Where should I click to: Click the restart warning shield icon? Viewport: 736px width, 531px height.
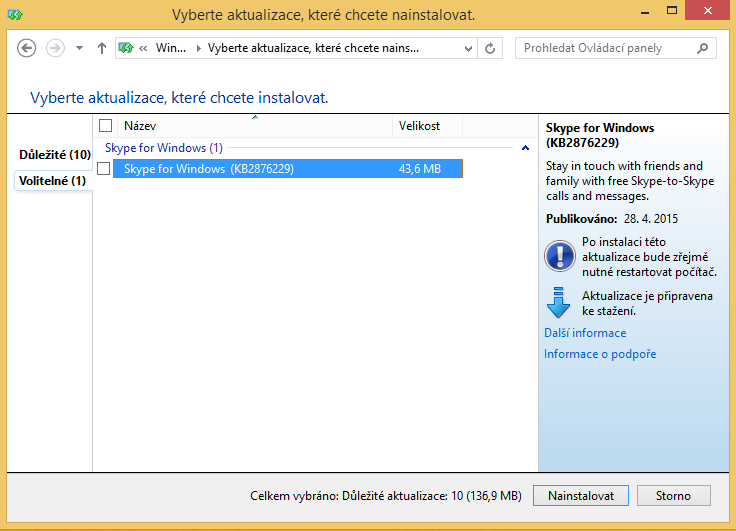coord(558,256)
